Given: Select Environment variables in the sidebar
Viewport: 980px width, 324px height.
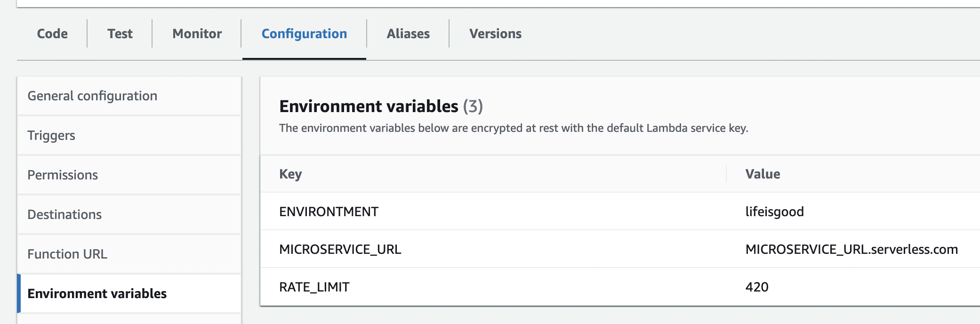Looking at the screenshot, I should click(x=97, y=294).
